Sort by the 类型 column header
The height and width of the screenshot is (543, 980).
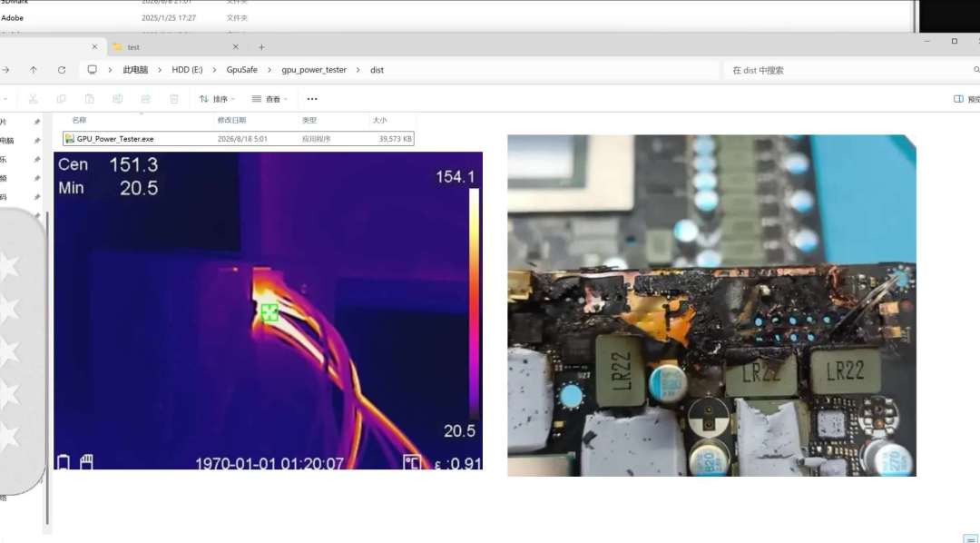(x=309, y=120)
